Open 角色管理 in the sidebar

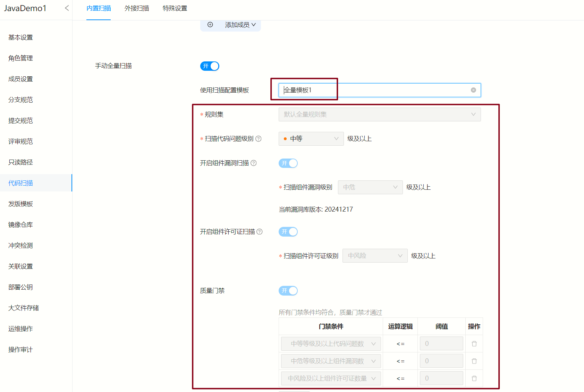[x=20, y=58]
